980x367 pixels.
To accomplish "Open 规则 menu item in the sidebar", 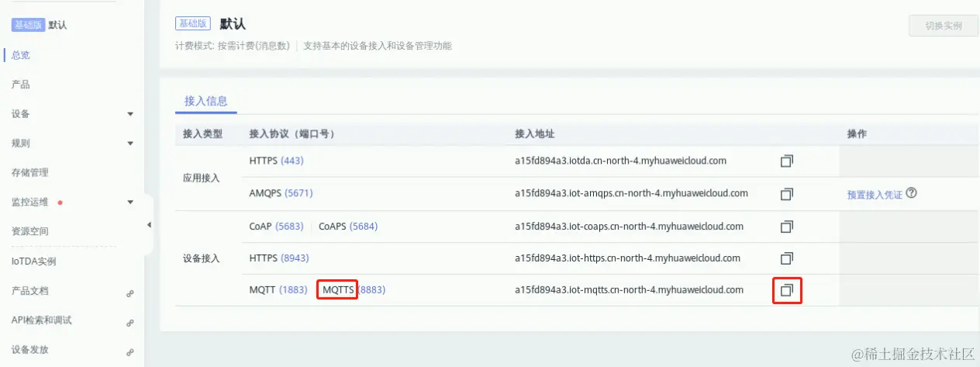I will click(x=21, y=144).
